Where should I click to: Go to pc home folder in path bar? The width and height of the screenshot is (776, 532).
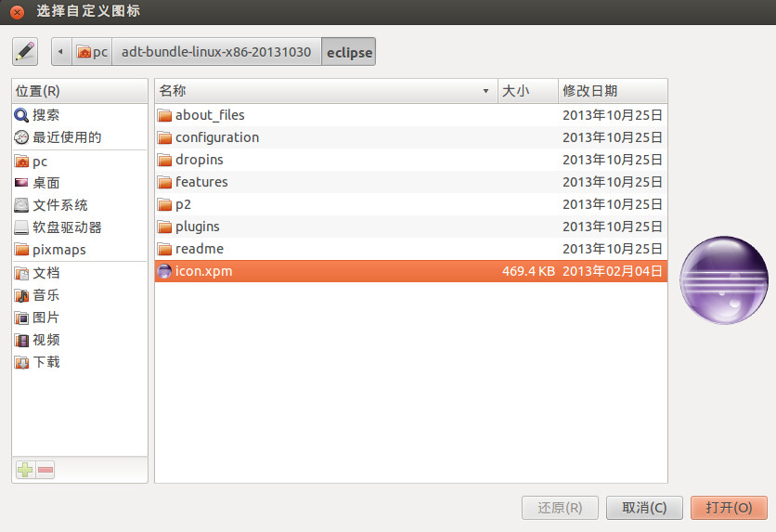[x=92, y=51]
